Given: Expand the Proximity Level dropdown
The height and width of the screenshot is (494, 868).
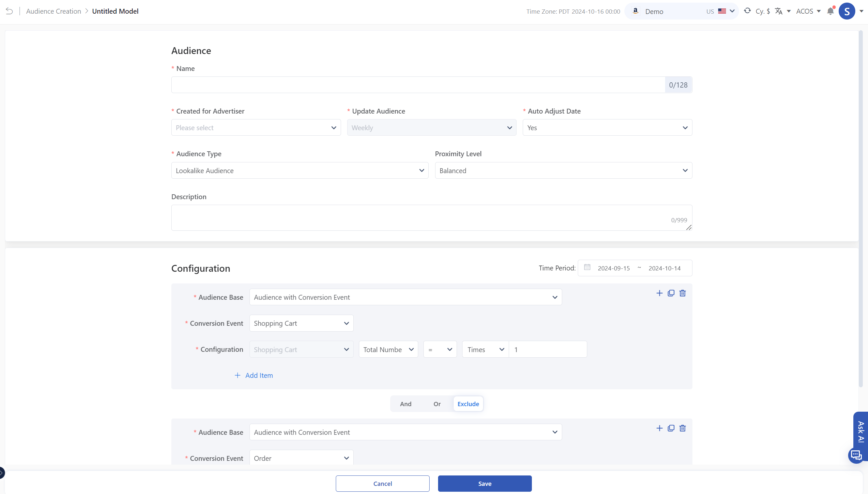Looking at the screenshot, I should [x=563, y=171].
